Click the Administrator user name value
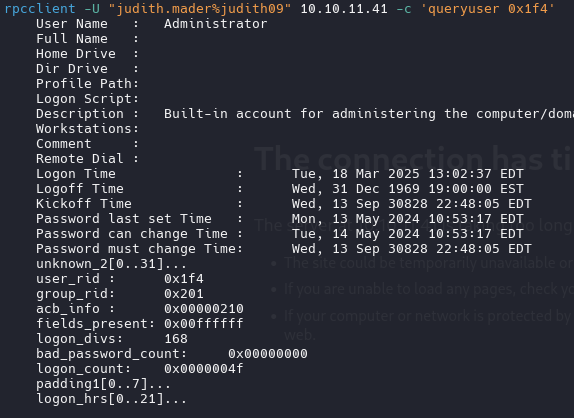The height and width of the screenshot is (418, 574). (216, 24)
